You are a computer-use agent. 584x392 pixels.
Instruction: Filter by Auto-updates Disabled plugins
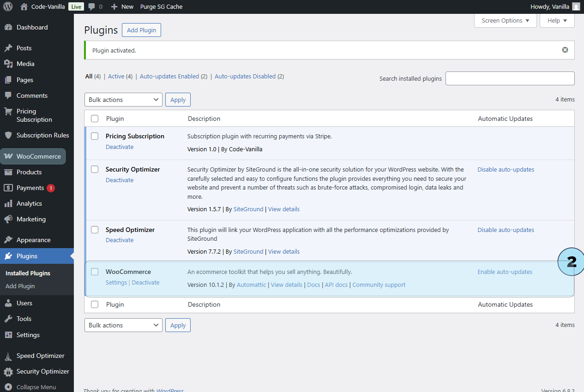245,77
